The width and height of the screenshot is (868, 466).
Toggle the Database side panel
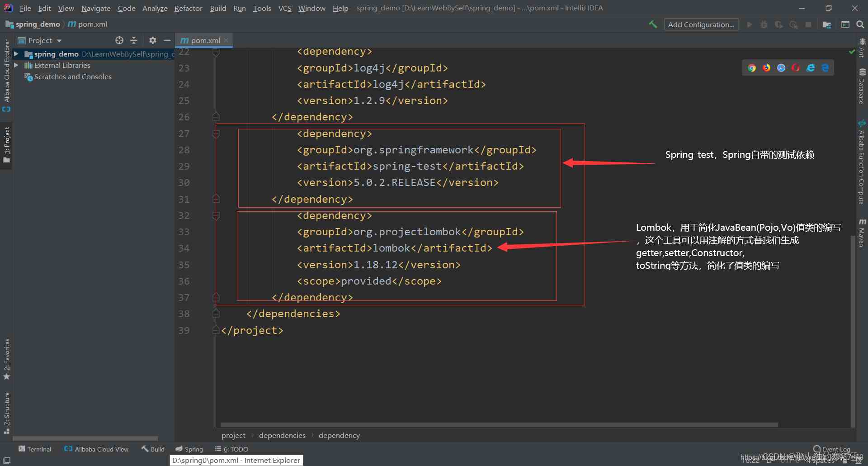(x=862, y=86)
